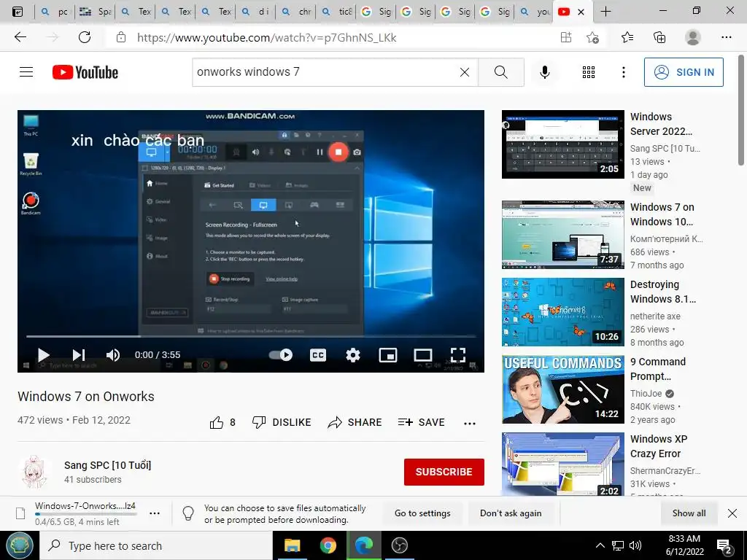Choose Don't ask again
The height and width of the screenshot is (560, 747).
tap(510, 513)
